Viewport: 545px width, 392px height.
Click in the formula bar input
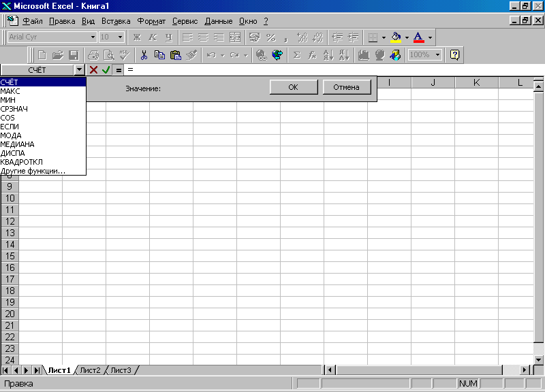click(x=334, y=70)
